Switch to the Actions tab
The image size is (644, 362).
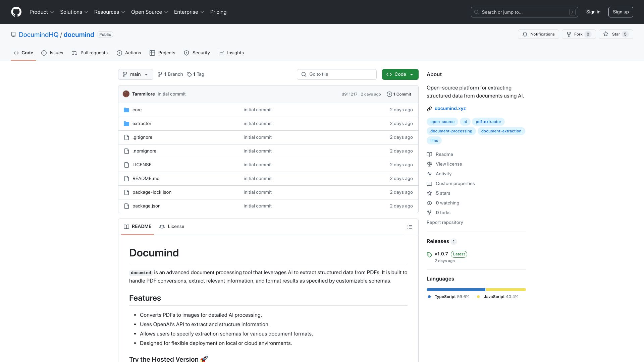[x=129, y=53]
